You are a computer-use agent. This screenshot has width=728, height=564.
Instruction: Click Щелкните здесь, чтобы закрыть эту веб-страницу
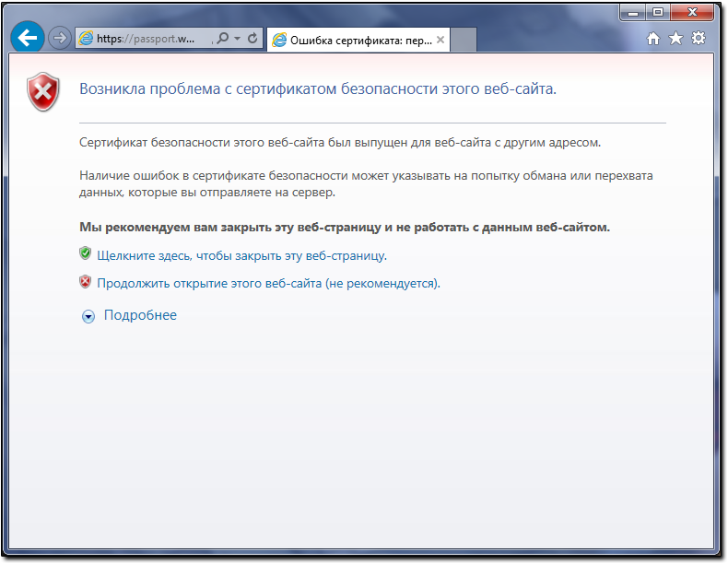(x=241, y=256)
